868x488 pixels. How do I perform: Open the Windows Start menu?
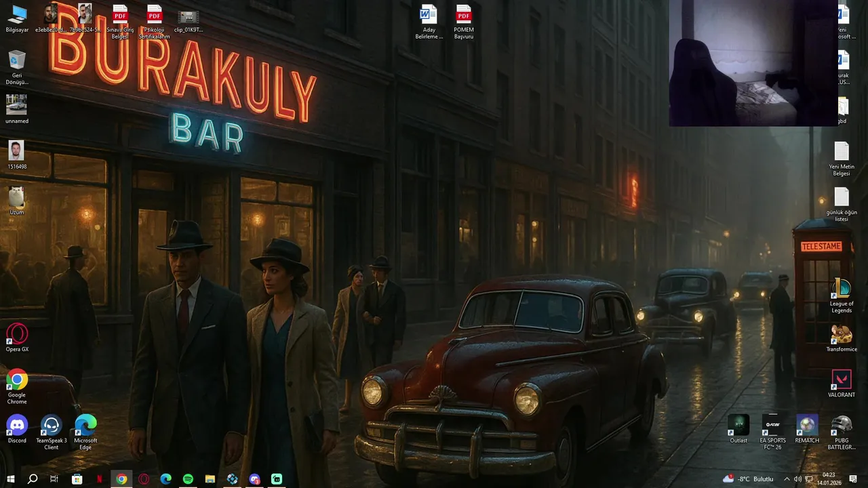tap(11, 479)
